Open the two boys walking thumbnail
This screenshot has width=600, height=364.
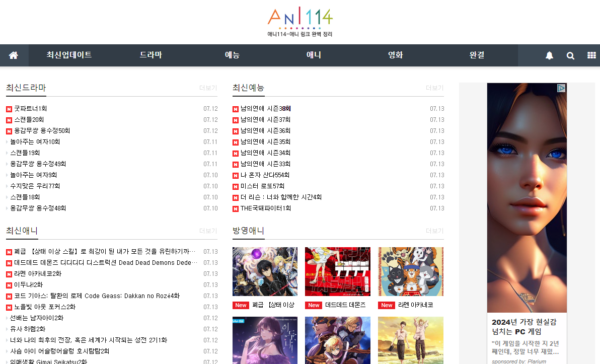point(411,340)
